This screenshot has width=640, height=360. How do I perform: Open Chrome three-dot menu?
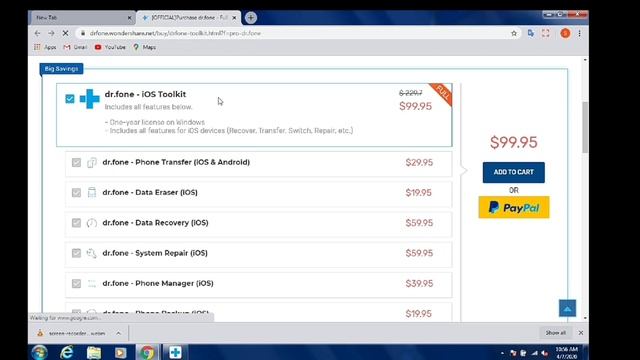(580, 33)
